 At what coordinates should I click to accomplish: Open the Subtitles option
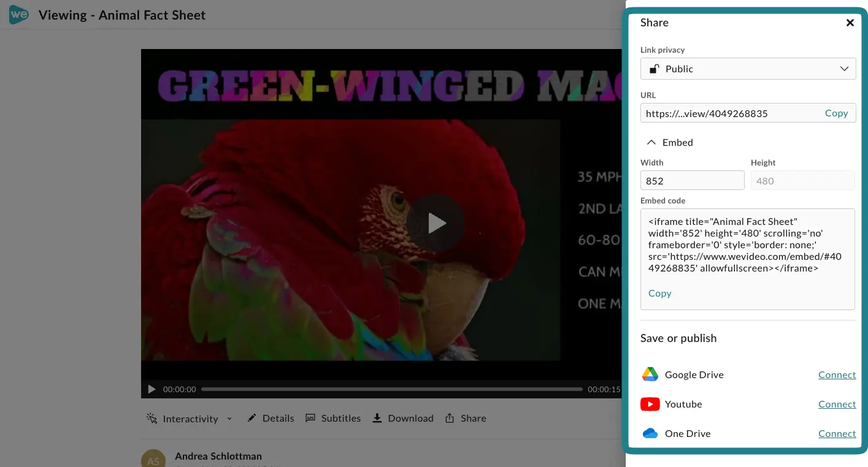[333, 418]
